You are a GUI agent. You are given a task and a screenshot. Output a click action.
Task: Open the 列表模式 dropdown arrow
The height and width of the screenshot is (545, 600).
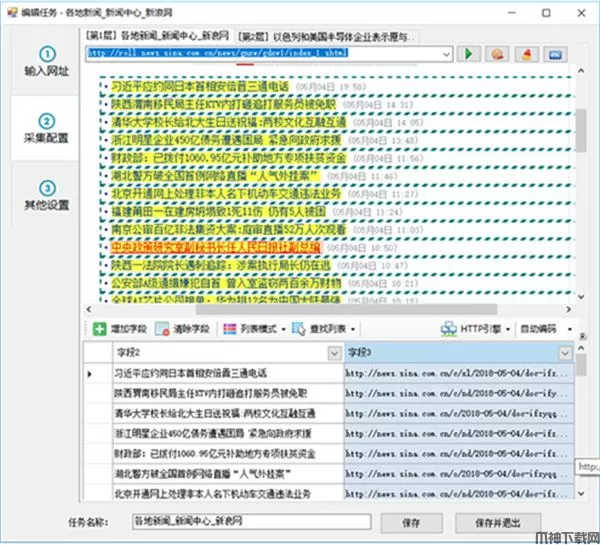283,329
